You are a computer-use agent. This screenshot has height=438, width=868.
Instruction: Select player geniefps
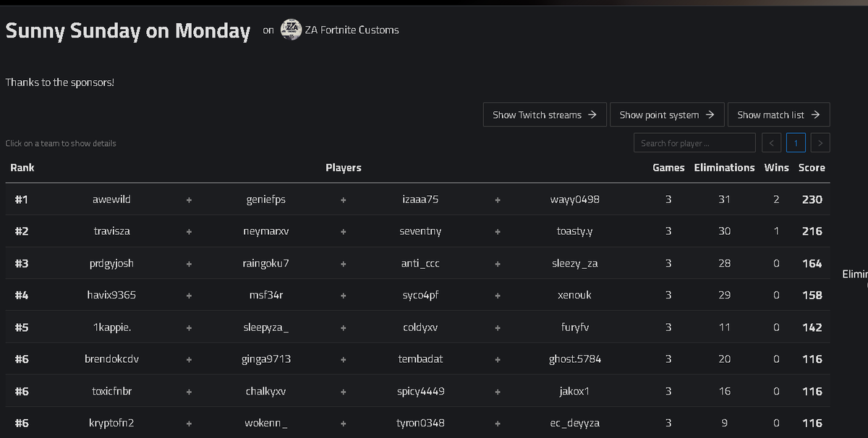click(x=266, y=199)
